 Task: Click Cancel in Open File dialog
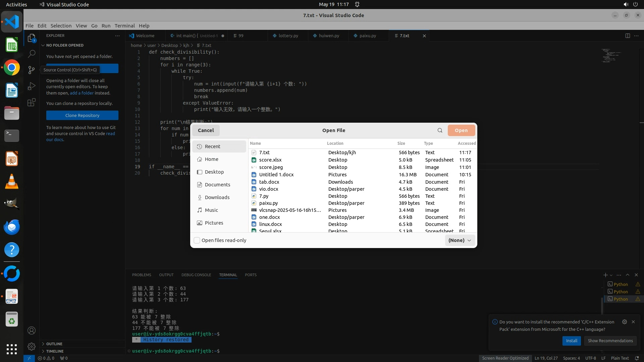pos(206,130)
